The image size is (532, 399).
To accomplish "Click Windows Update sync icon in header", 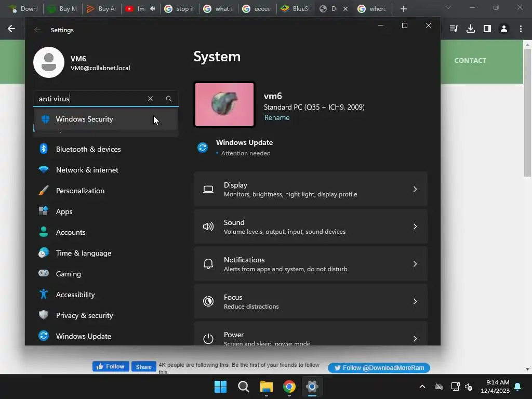I will pyautogui.click(x=203, y=148).
